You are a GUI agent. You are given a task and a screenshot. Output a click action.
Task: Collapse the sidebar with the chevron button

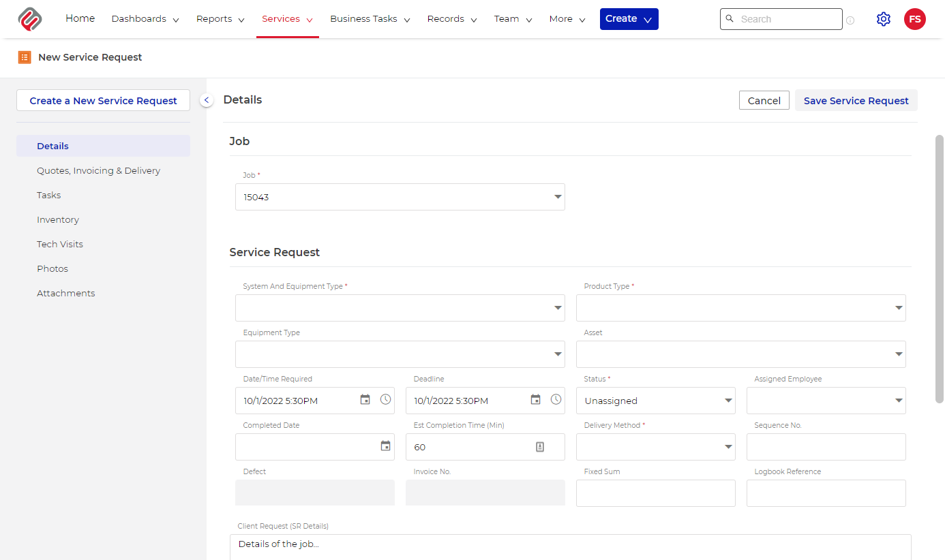[x=207, y=100]
